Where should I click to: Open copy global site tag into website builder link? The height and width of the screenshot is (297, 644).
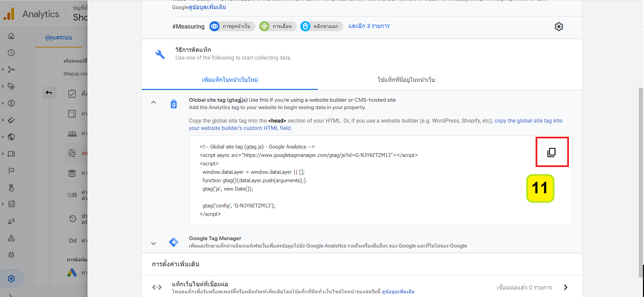376,124
